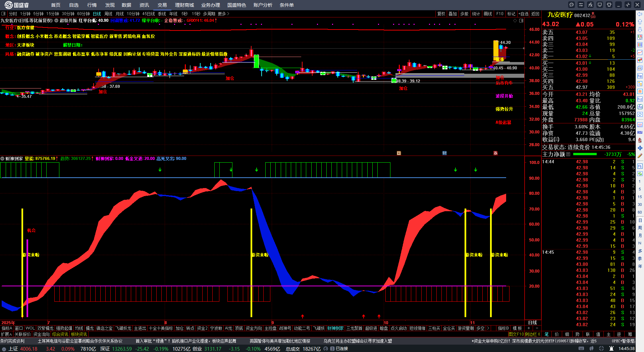The width and height of the screenshot is (644, 352).
Task: Open the 多周期 multi-period selector
Action: 209,14
